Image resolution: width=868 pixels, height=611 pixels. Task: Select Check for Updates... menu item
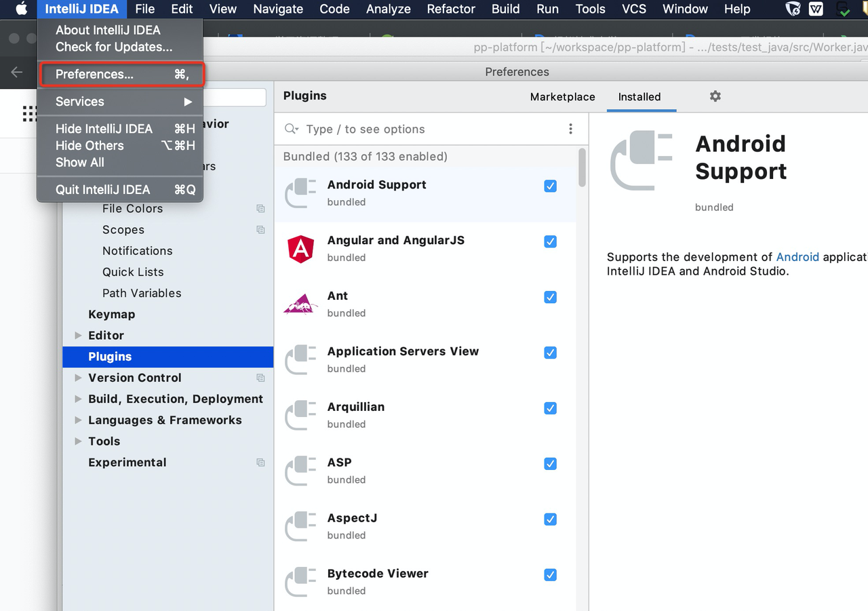point(121,47)
